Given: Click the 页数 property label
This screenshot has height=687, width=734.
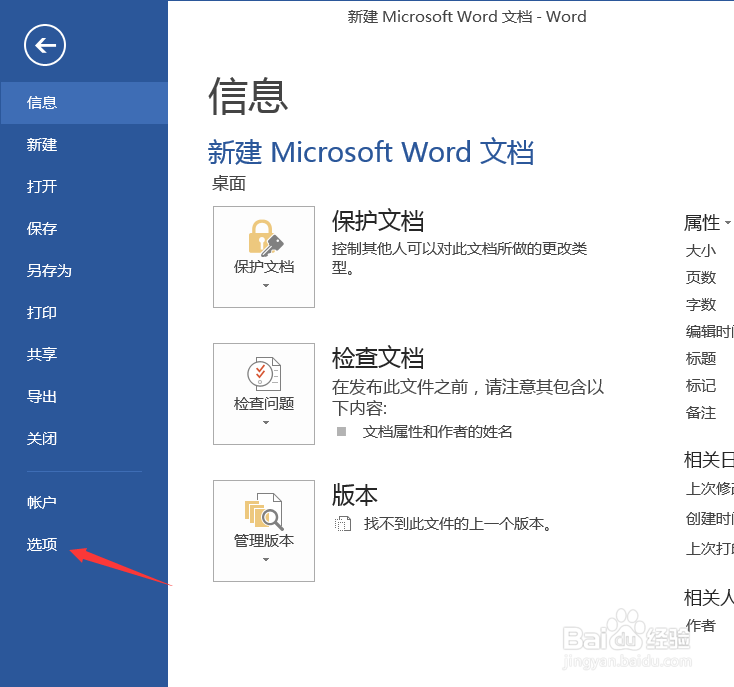Looking at the screenshot, I should [701, 278].
